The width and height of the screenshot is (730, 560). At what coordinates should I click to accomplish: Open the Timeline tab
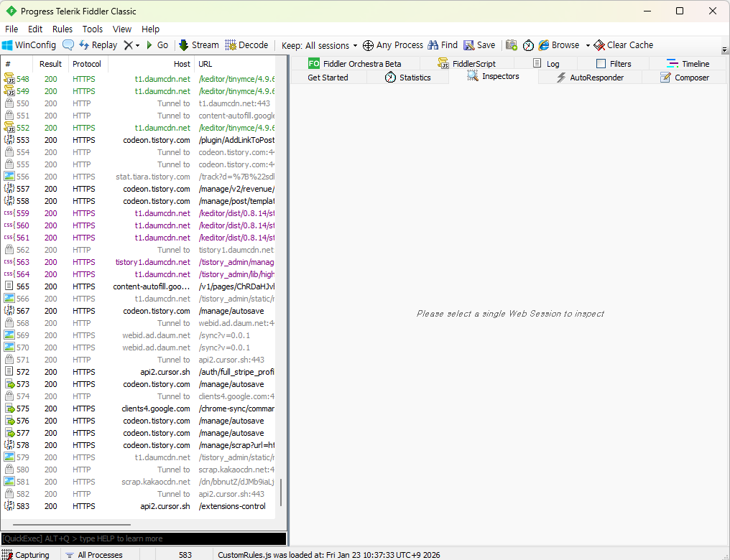click(x=688, y=64)
